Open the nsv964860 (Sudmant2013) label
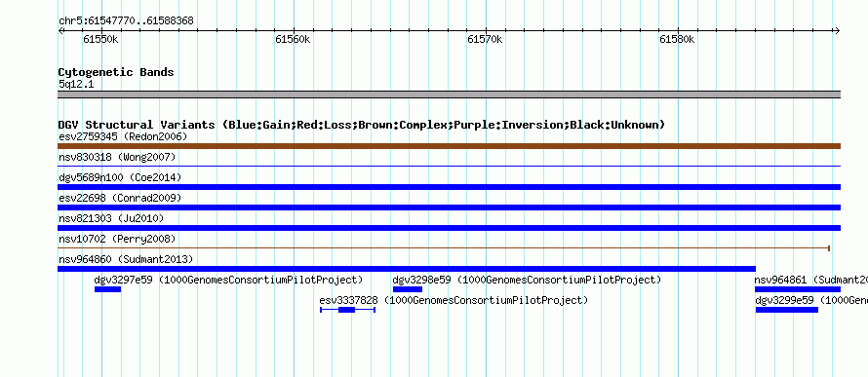868x377 pixels. [x=126, y=259]
